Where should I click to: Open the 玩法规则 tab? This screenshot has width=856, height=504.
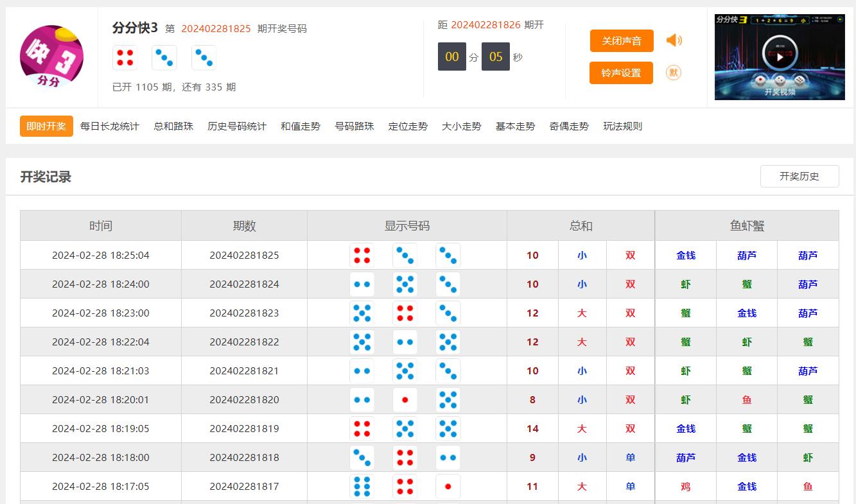(623, 126)
